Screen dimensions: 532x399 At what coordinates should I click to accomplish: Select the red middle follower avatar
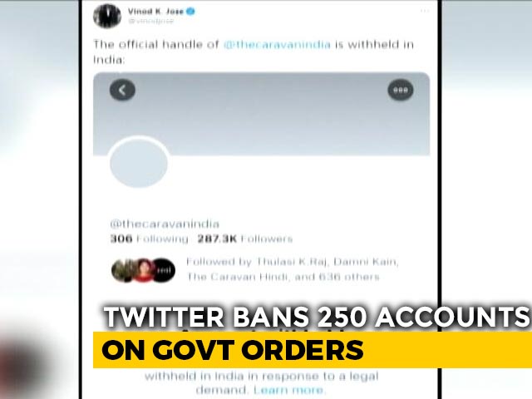(x=144, y=270)
